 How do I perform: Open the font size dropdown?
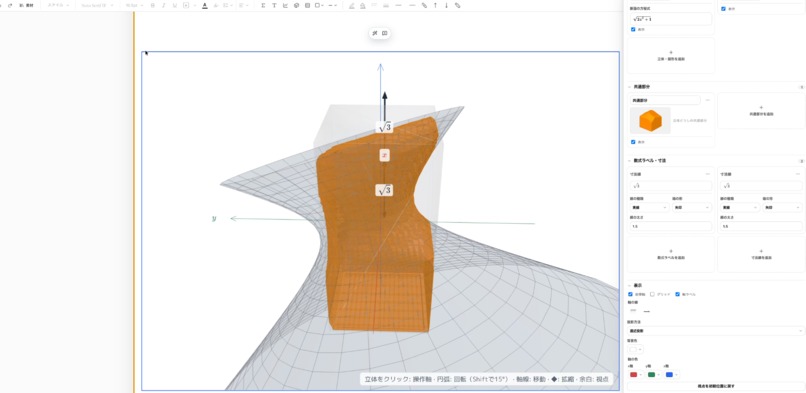135,5
